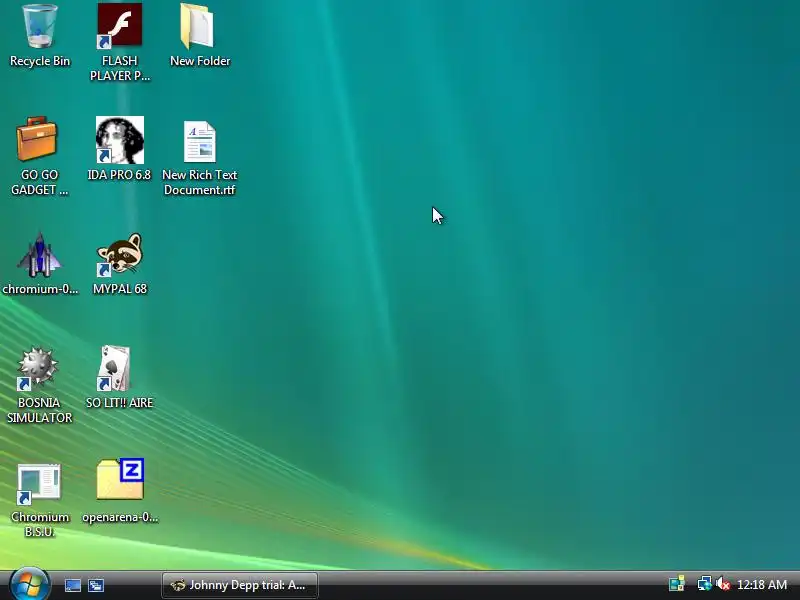Click the "IDA PRO 6.8" label text
Viewport: 800px width, 600px height.
(x=119, y=175)
